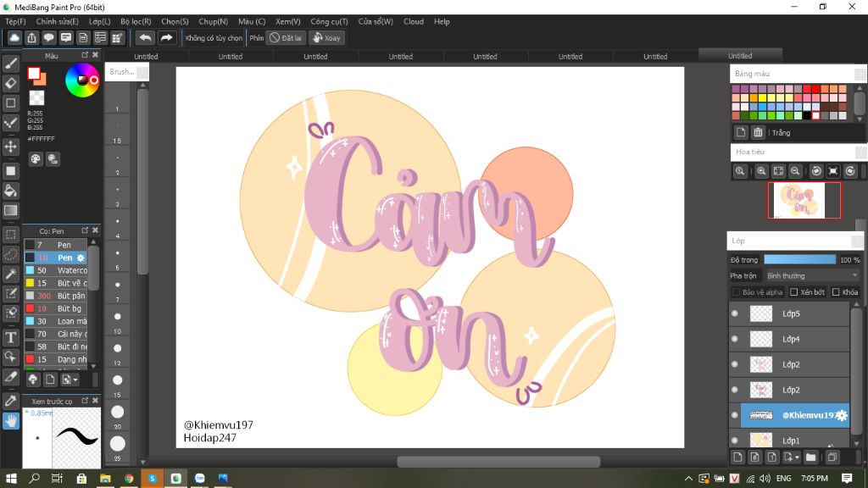The height and width of the screenshot is (488, 868).
Task: Select the Hand tool
Action: click(x=10, y=421)
